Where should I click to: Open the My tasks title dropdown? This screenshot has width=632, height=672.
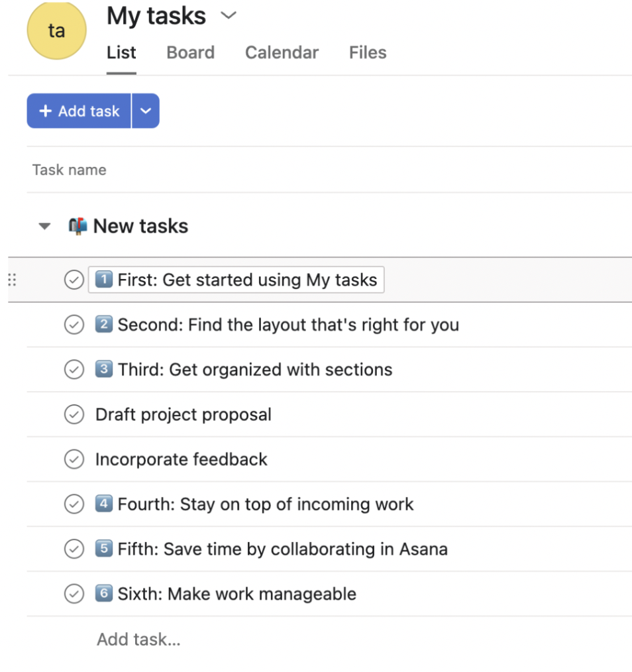(x=228, y=16)
